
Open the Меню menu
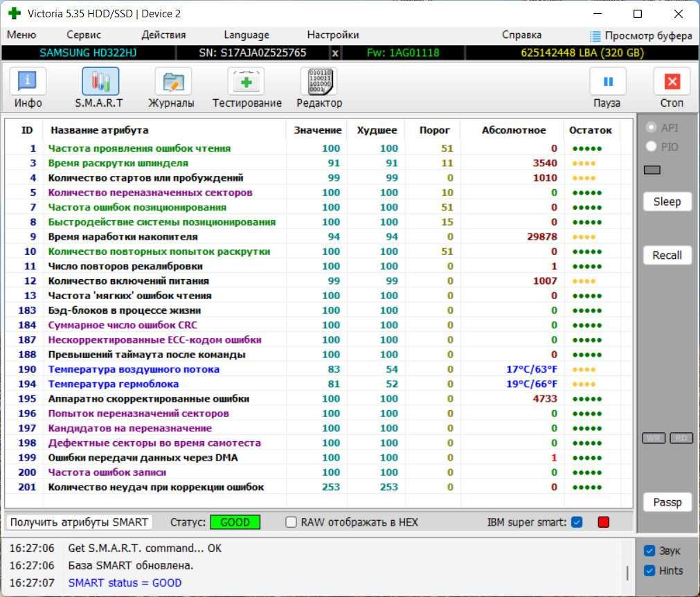tap(21, 35)
